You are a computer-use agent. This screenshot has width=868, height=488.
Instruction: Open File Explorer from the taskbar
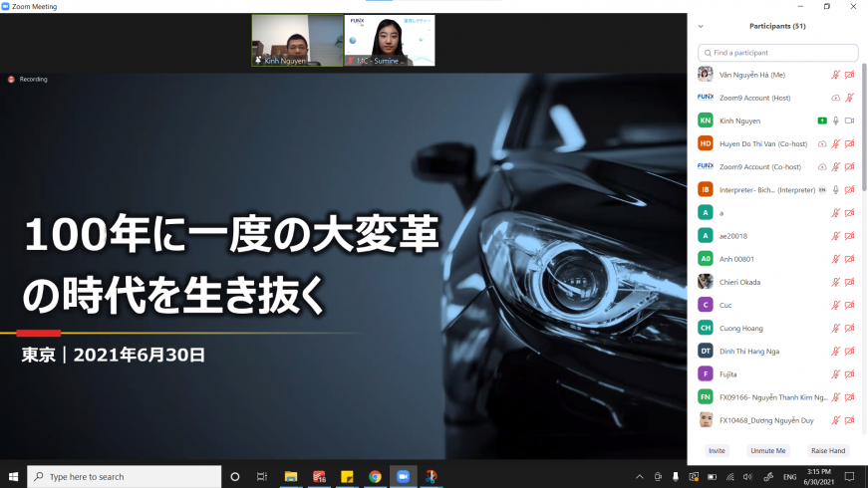[291, 476]
